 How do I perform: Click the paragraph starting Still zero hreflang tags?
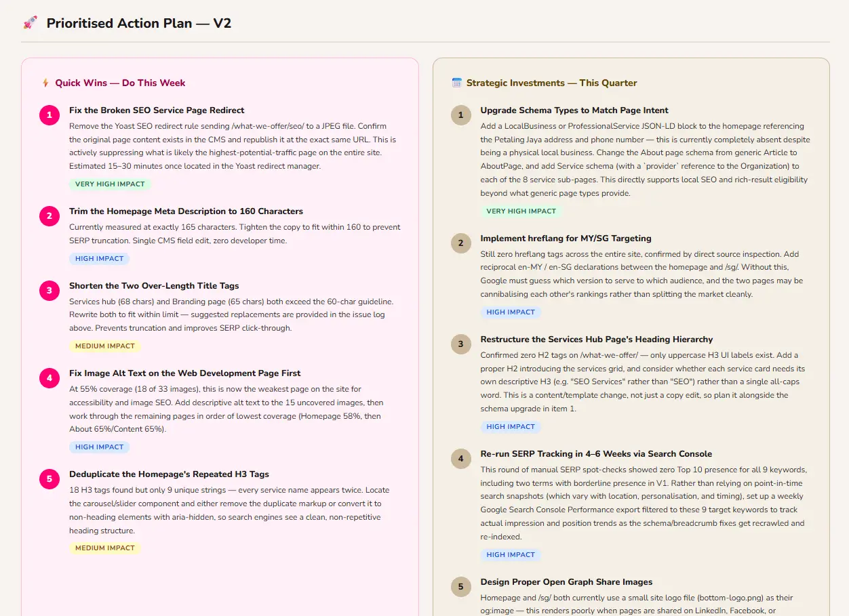(642, 274)
